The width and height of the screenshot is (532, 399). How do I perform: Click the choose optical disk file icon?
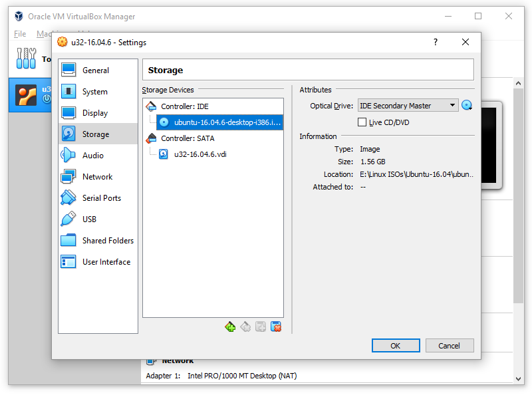tap(467, 105)
